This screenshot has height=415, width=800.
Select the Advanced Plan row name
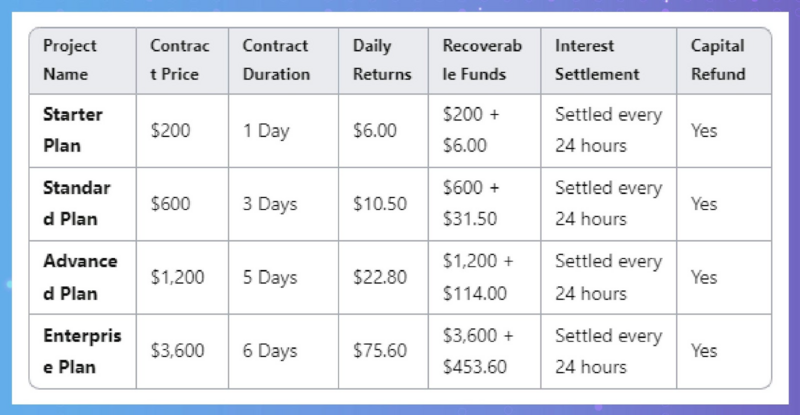pyautogui.click(x=79, y=277)
